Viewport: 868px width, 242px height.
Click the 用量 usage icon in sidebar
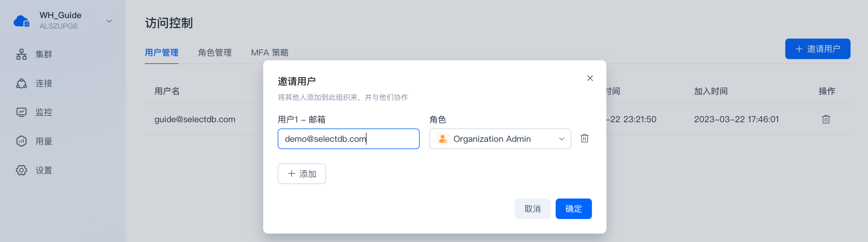point(21,141)
